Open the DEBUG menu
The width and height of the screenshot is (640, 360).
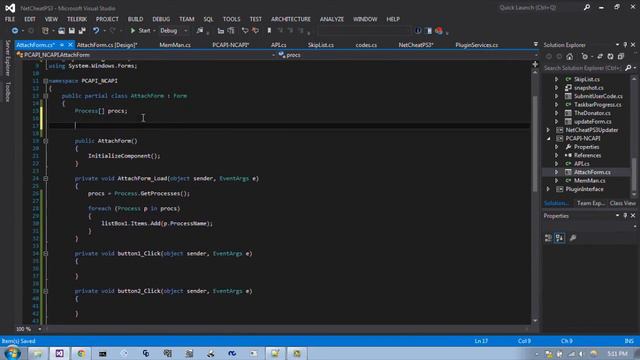pyautogui.click(x=161, y=19)
